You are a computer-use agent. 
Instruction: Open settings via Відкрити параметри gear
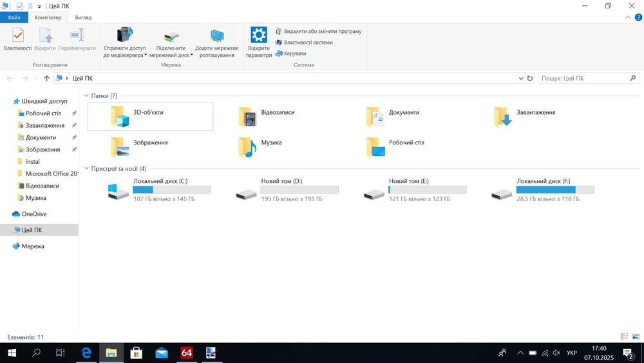(x=259, y=43)
